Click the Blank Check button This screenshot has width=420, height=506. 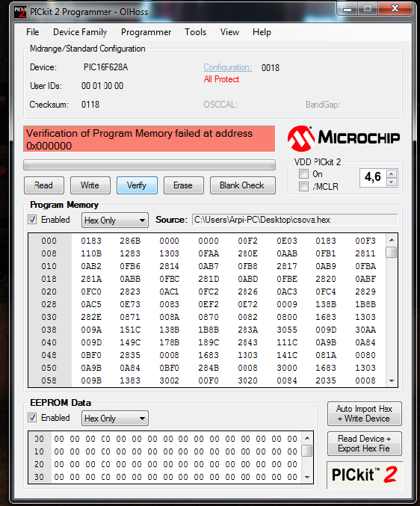pos(243,185)
